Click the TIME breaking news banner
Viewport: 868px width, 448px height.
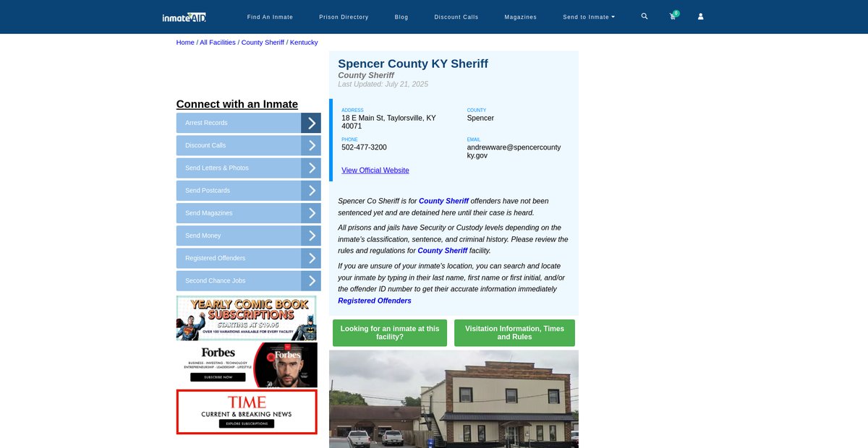tap(247, 412)
